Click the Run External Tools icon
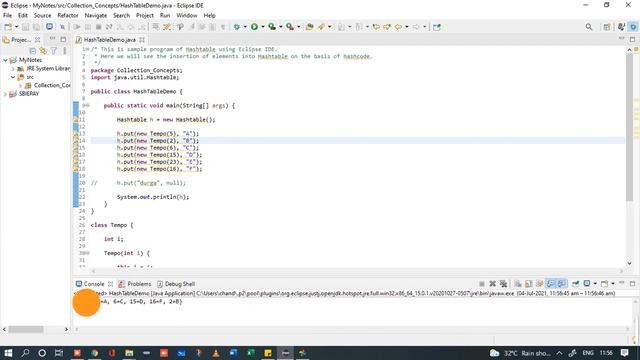Image resolution: width=640 pixels, height=360 pixels. (290, 27)
